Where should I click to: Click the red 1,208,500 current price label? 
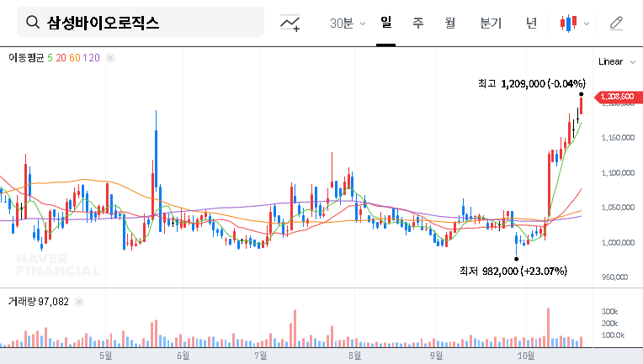[x=616, y=99]
